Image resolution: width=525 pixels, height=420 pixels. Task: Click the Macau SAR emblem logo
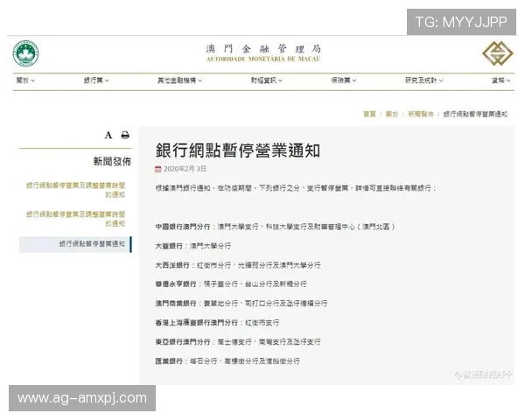point(25,53)
